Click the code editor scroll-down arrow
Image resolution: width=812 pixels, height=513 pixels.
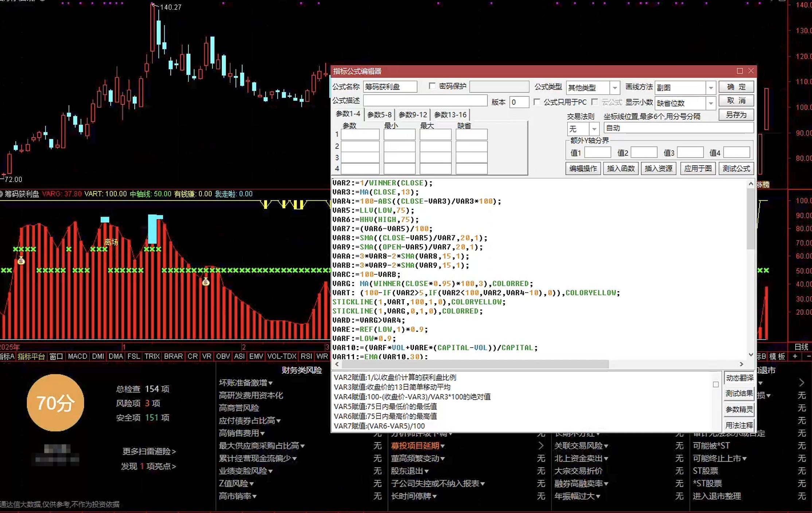click(x=751, y=355)
